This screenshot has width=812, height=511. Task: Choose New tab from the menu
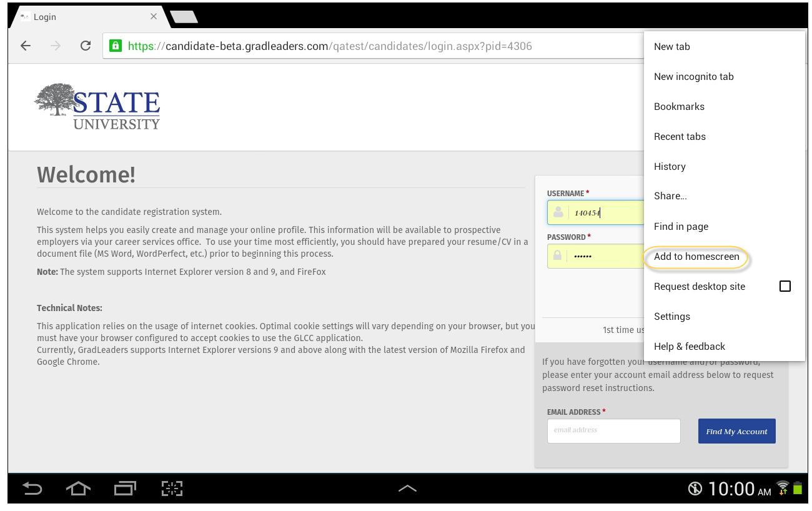coord(725,47)
